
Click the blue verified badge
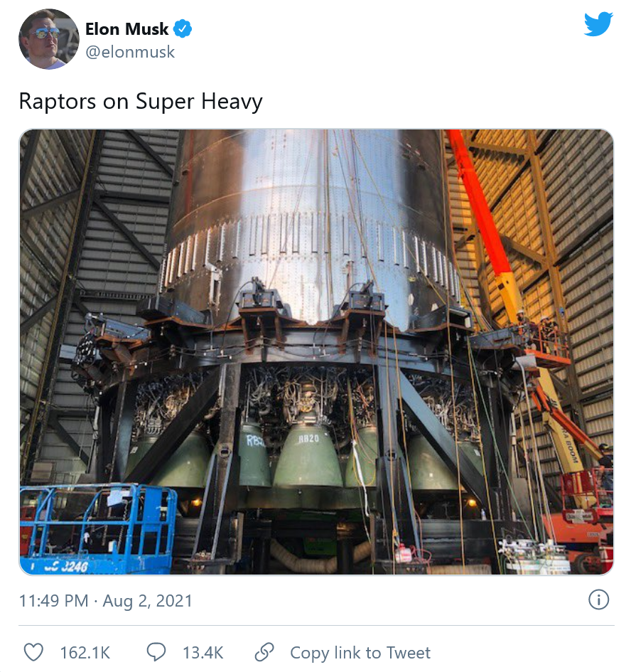coord(183,28)
